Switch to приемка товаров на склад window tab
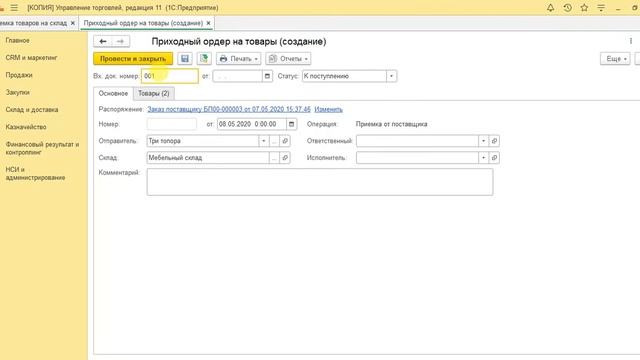This screenshot has height=360, width=640. [34, 23]
